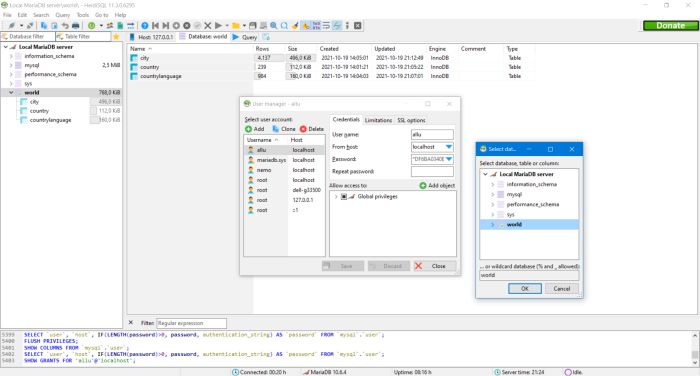Click the insert row plus circle icon
The height and width of the screenshot is (376, 700).
(x=176, y=25)
